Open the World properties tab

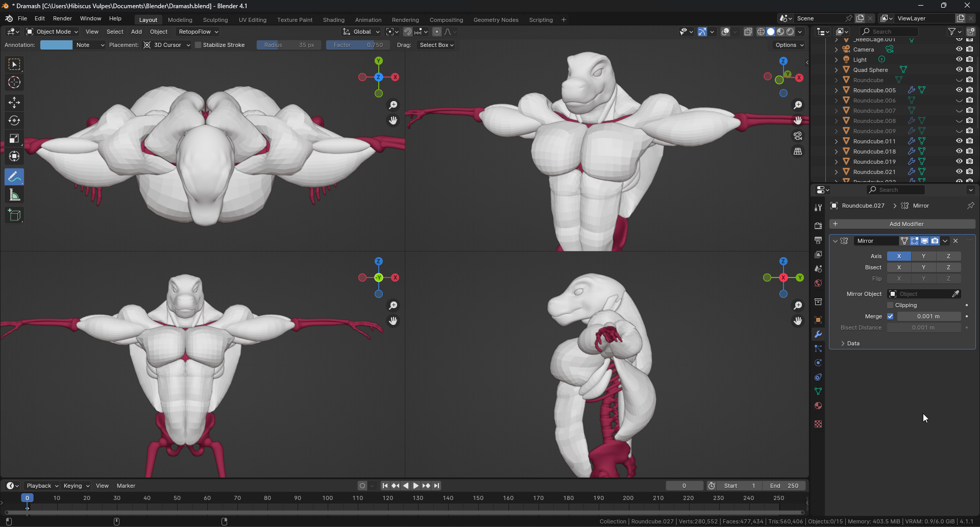point(818,283)
